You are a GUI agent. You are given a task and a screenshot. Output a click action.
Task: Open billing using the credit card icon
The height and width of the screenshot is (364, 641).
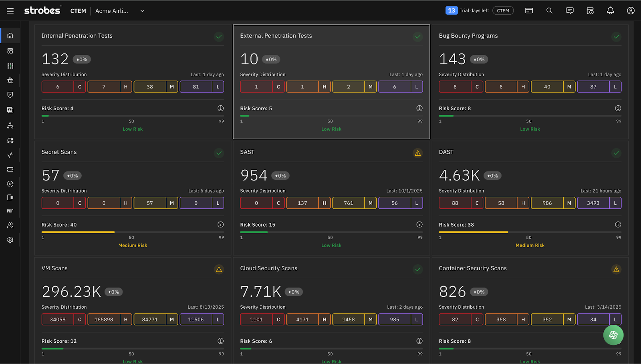529,10
